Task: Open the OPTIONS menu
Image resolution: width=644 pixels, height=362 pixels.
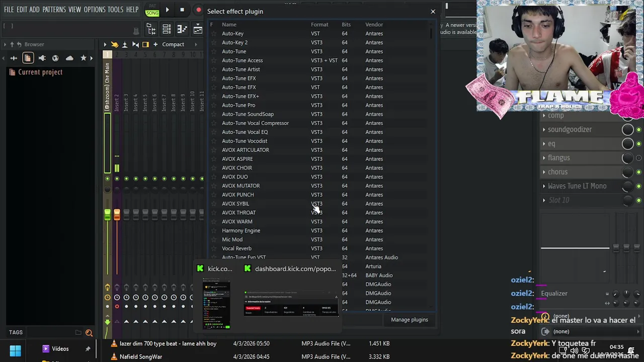Action: tap(94, 10)
